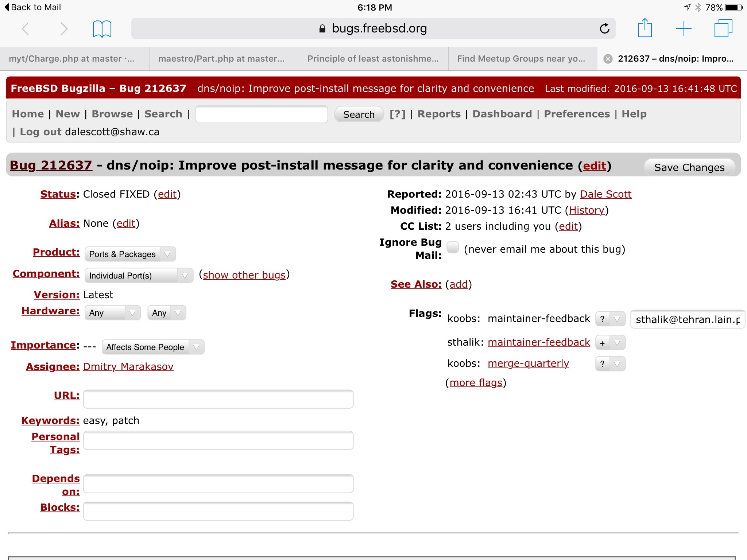The height and width of the screenshot is (560, 747).
Task: Open koobs maintainer-feedback flag dropdown
Action: pyautogui.click(x=610, y=319)
